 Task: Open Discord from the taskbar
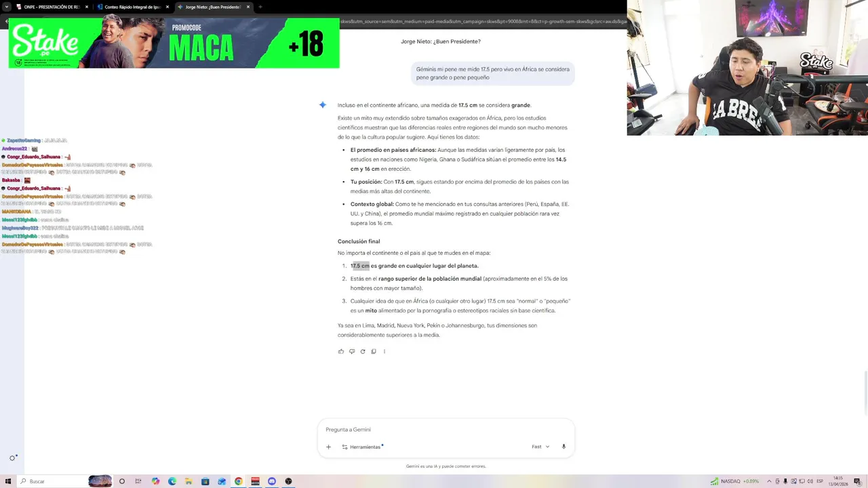pos(272,481)
